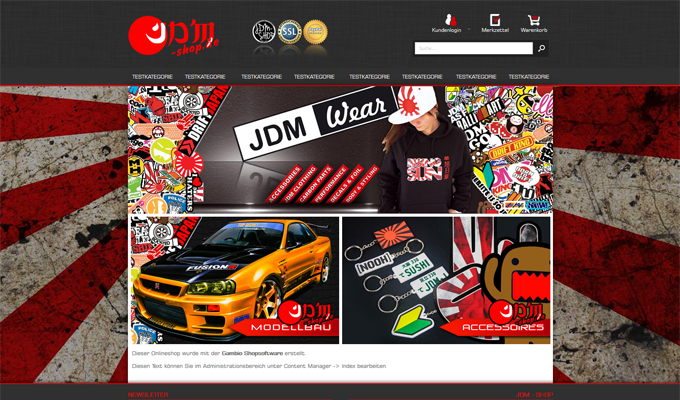
Task: Follow the Gambio Shopsoftware link
Action: click(252, 353)
